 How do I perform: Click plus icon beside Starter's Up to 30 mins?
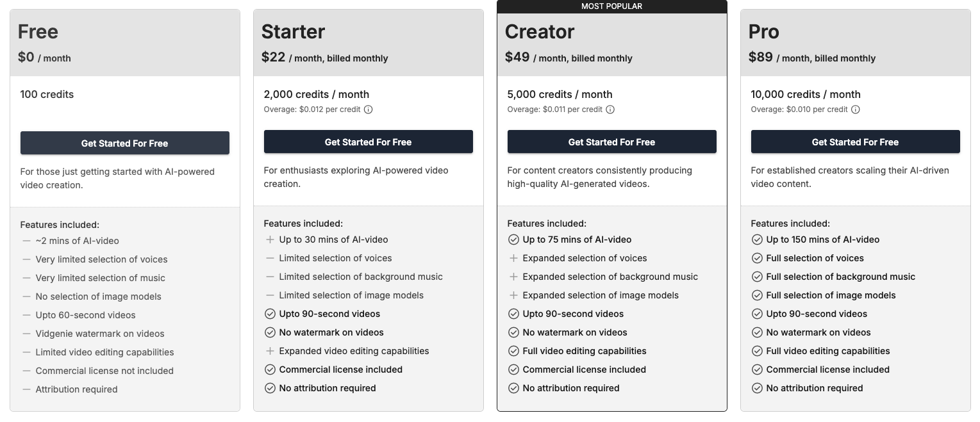[x=270, y=239]
